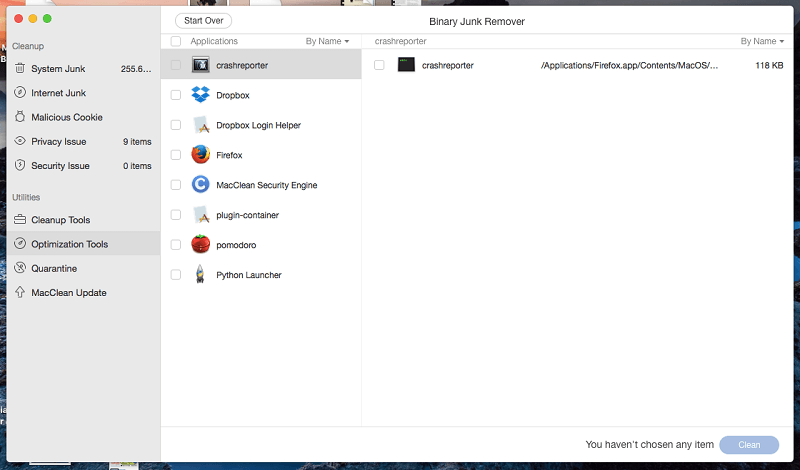800x470 pixels.
Task: Click the Security Issue shield icon
Action: 20,165
